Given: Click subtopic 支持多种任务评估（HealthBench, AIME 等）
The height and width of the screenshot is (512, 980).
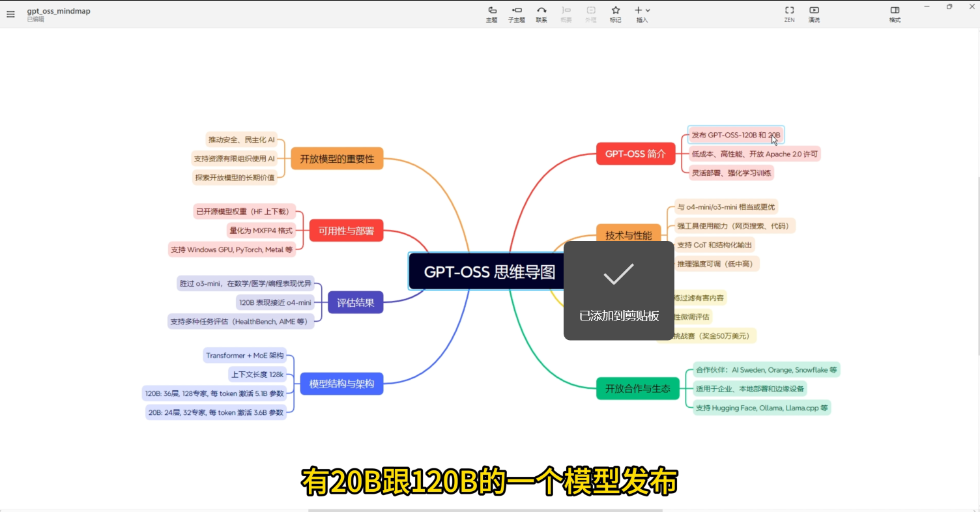Looking at the screenshot, I should [240, 321].
